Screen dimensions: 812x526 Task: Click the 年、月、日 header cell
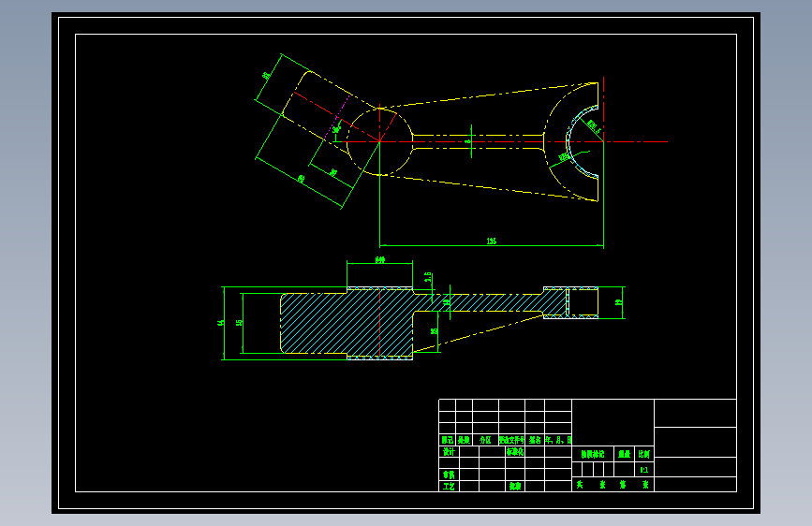[x=558, y=440]
